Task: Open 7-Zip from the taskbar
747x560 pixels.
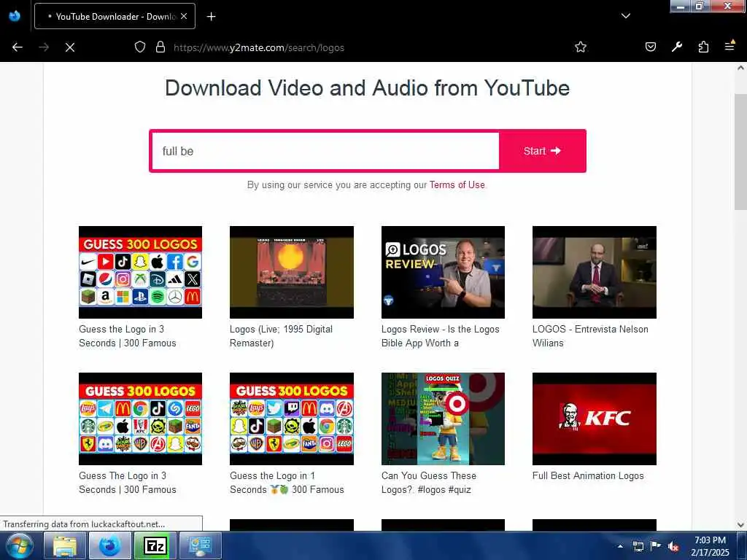Action: pyautogui.click(x=155, y=545)
